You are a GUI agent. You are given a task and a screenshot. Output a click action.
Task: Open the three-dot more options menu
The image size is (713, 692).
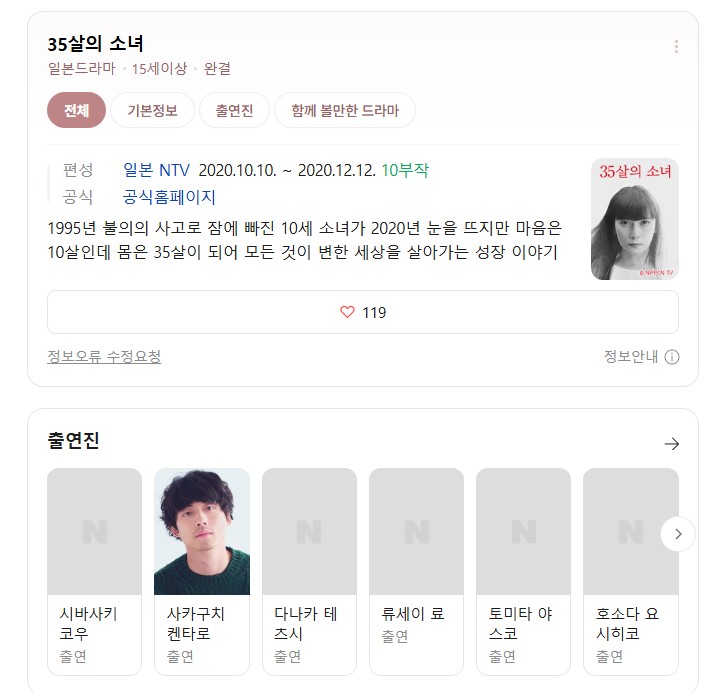pyautogui.click(x=676, y=46)
